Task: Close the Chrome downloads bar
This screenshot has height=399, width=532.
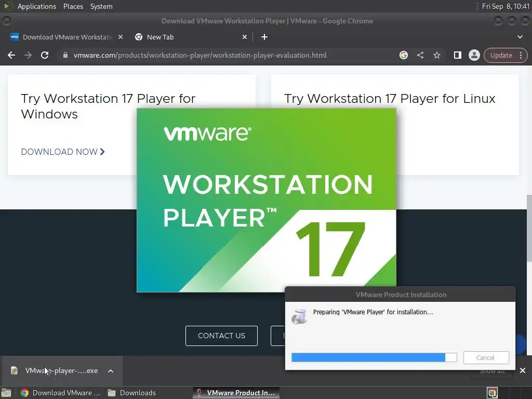Action: [x=523, y=370]
